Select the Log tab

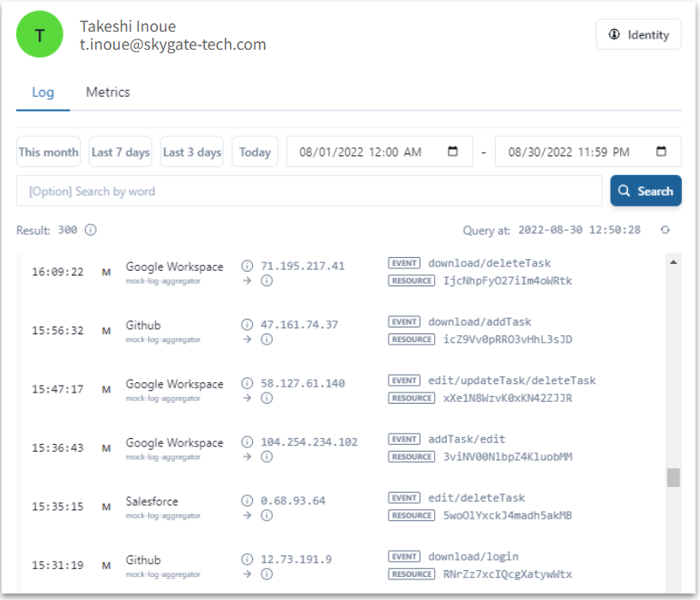click(x=43, y=93)
